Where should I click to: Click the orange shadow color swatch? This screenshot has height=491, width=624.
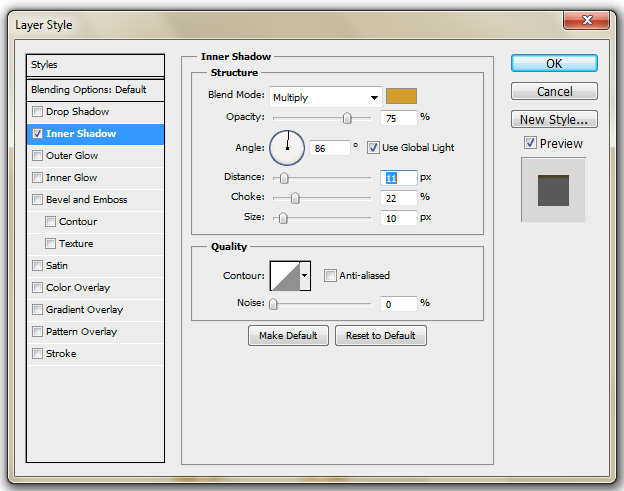402,97
